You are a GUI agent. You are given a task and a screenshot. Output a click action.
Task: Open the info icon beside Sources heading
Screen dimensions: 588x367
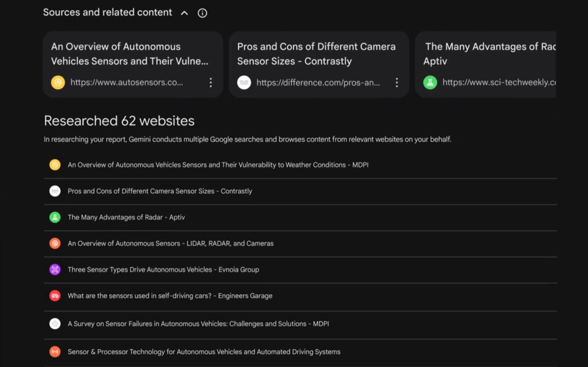[202, 13]
